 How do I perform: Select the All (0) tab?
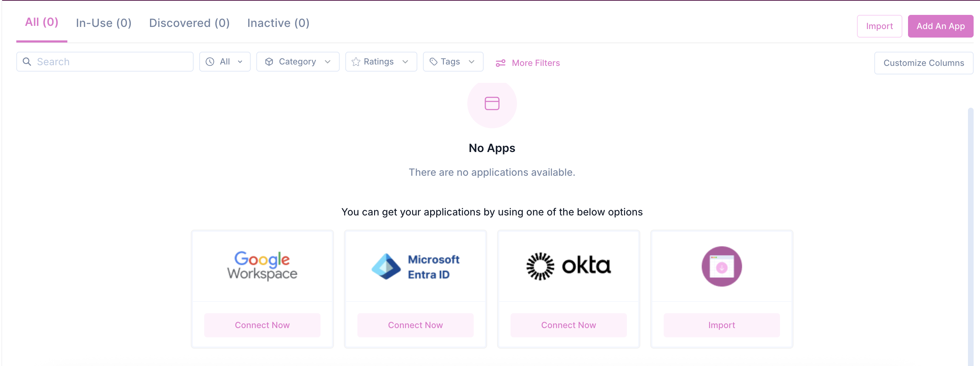[x=41, y=22]
